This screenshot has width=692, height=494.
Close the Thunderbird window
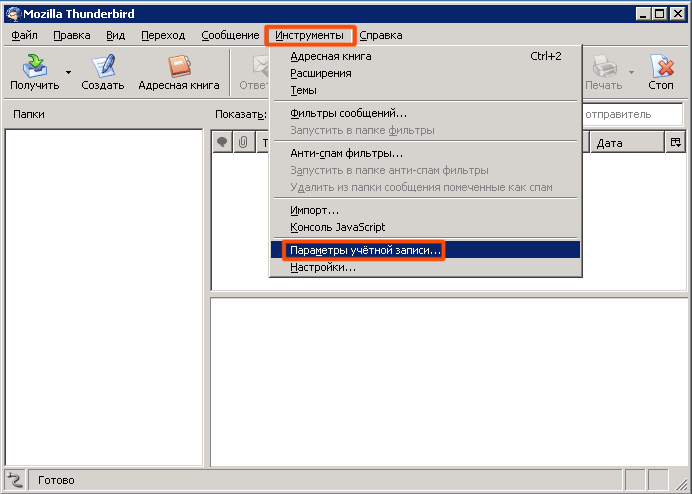[x=678, y=14]
